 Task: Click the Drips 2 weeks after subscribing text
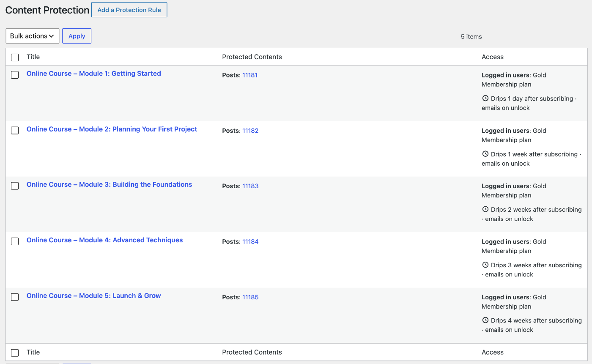536,210
